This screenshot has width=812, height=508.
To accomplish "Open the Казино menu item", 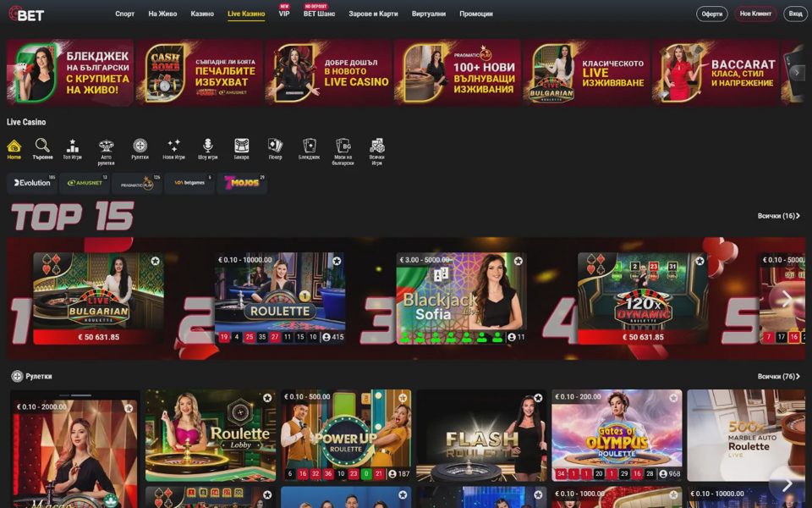I will pos(202,14).
